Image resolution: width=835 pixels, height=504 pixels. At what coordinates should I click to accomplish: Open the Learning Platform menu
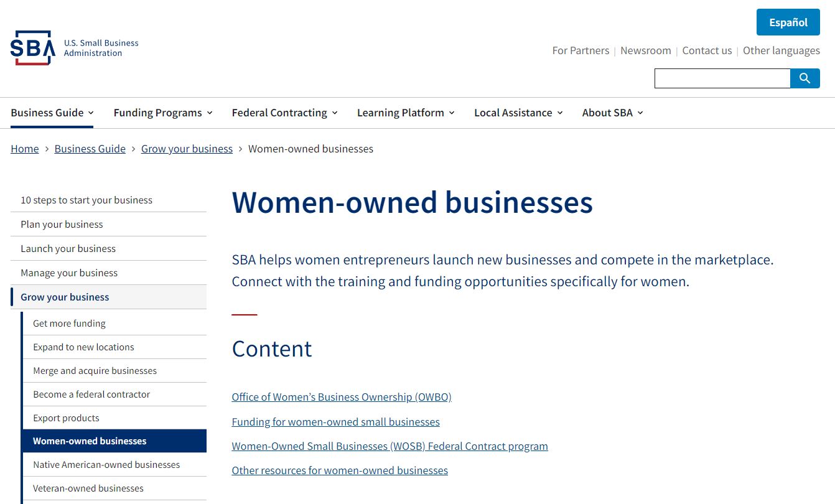pyautogui.click(x=406, y=113)
